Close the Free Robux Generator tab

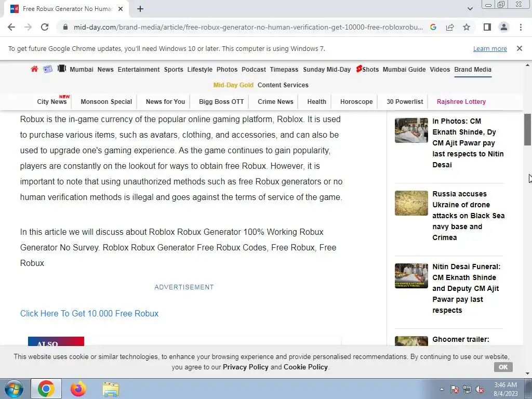point(121,9)
